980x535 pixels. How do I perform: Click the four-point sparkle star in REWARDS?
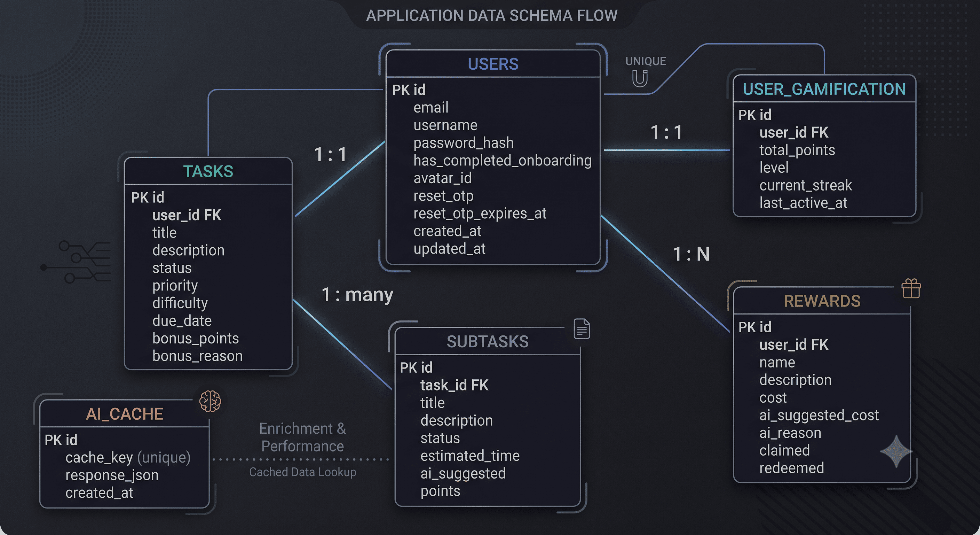(896, 451)
